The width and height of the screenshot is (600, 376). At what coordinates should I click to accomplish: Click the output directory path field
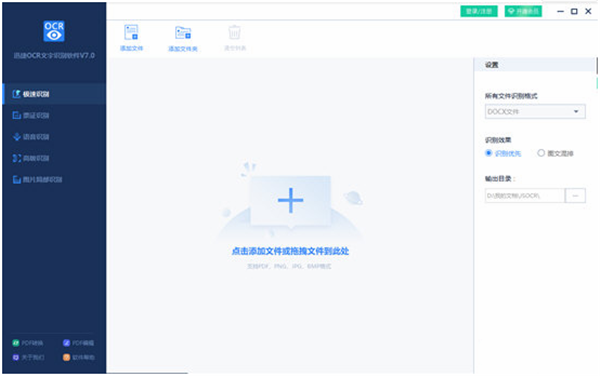pyautogui.click(x=525, y=196)
